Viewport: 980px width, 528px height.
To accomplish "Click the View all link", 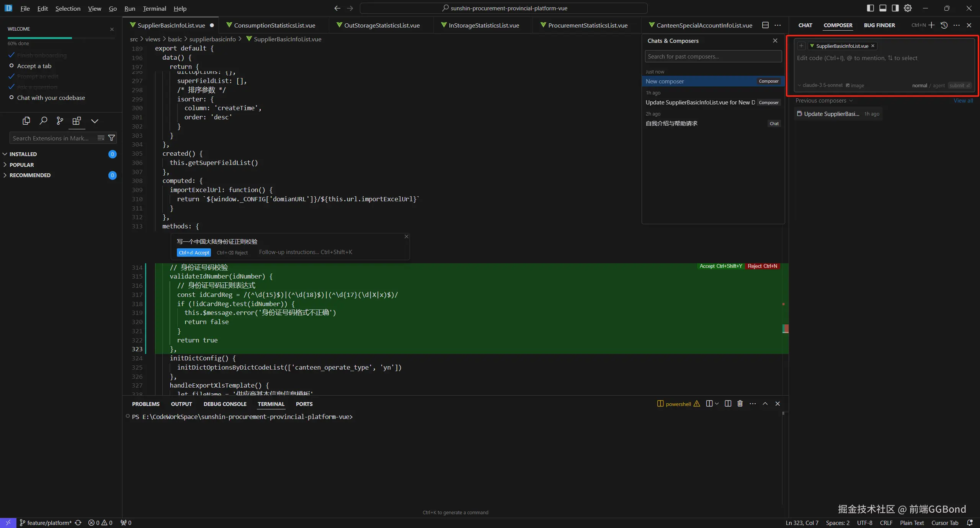I will coord(963,101).
